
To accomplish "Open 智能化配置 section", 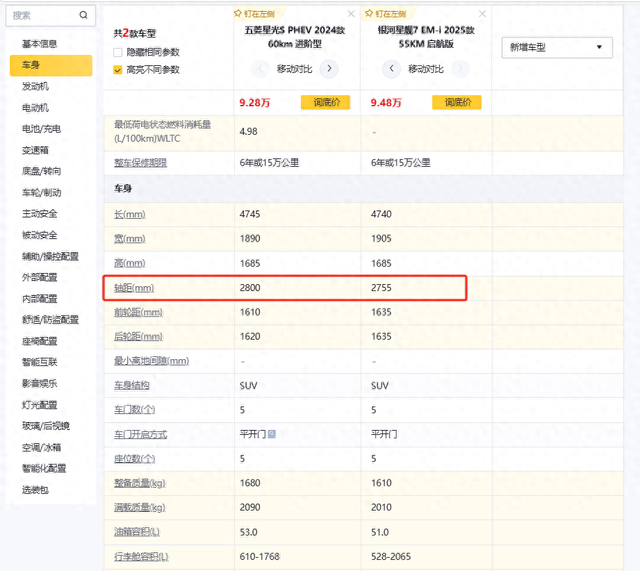I will coord(44,468).
